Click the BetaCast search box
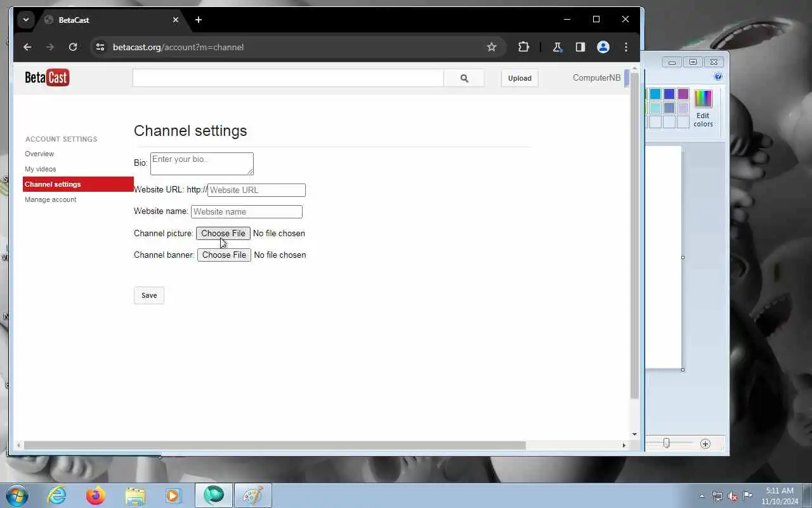 (288, 78)
